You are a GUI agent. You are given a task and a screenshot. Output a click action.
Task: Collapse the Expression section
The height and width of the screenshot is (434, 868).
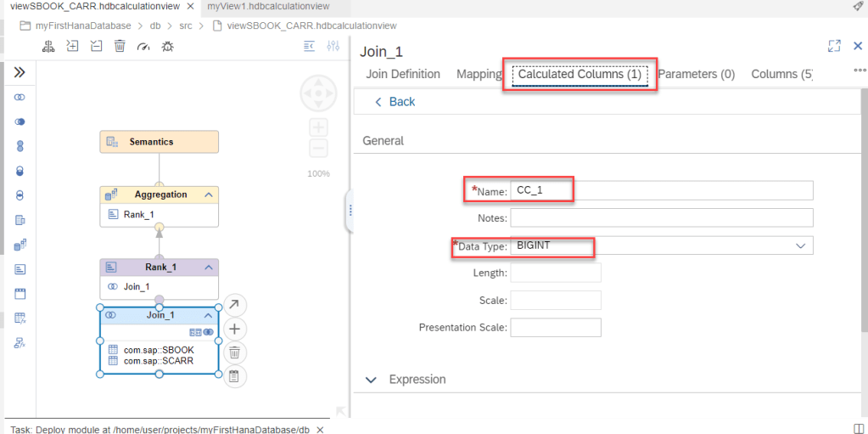(371, 380)
